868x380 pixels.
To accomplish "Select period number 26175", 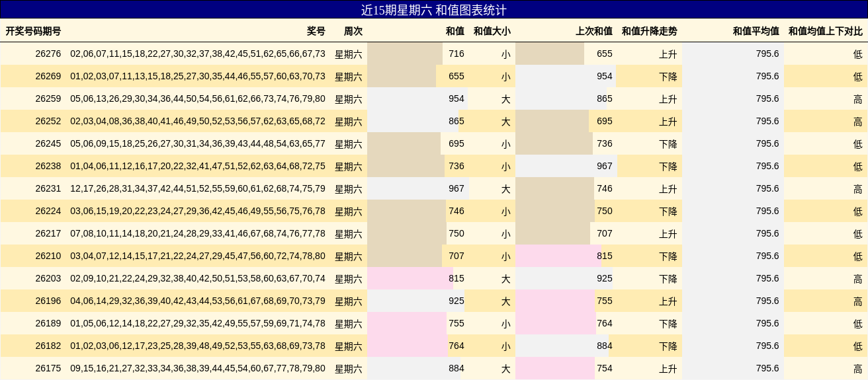I will 48,369.
